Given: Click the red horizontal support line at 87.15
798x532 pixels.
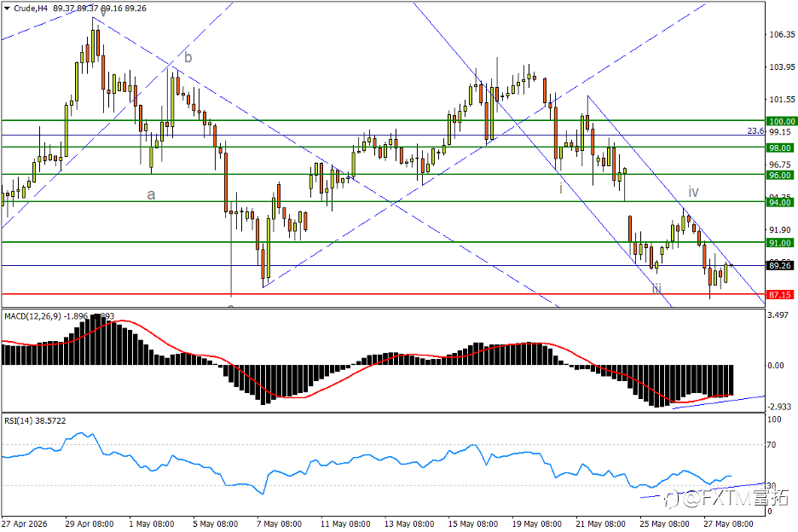Looking at the screenshot, I should click(382, 294).
